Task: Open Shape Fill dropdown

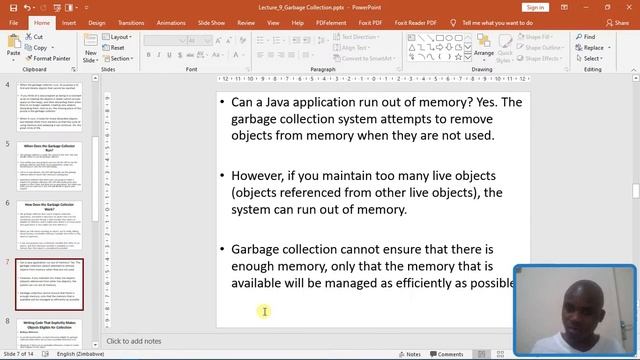Action: pos(535,37)
